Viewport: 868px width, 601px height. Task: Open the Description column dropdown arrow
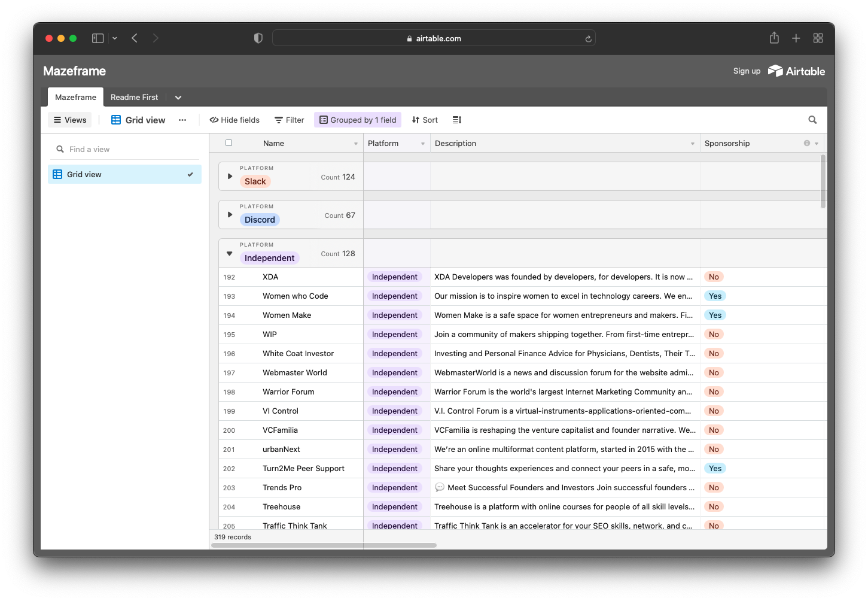(x=693, y=144)
